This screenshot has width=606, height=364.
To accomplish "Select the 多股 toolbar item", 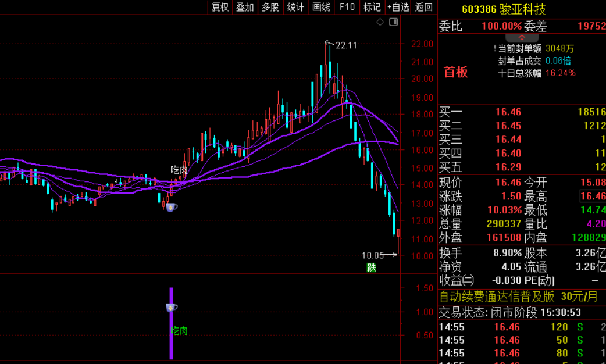I will [270, 8].
